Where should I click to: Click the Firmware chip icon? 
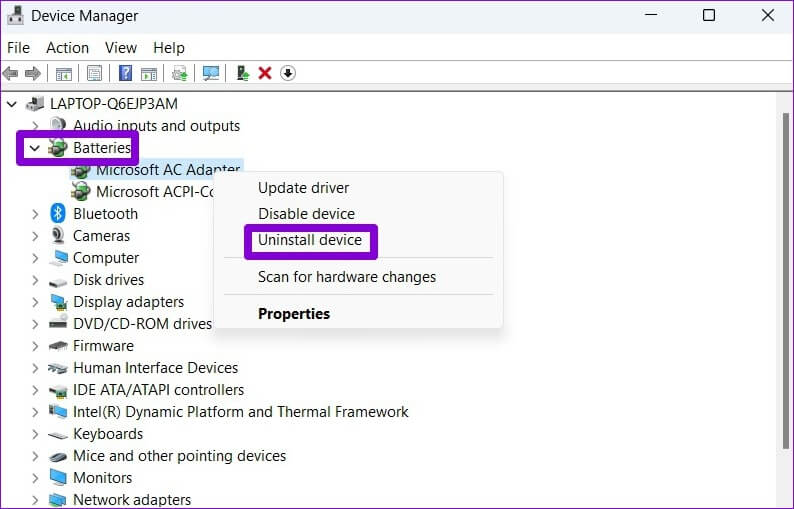(58, 346)
